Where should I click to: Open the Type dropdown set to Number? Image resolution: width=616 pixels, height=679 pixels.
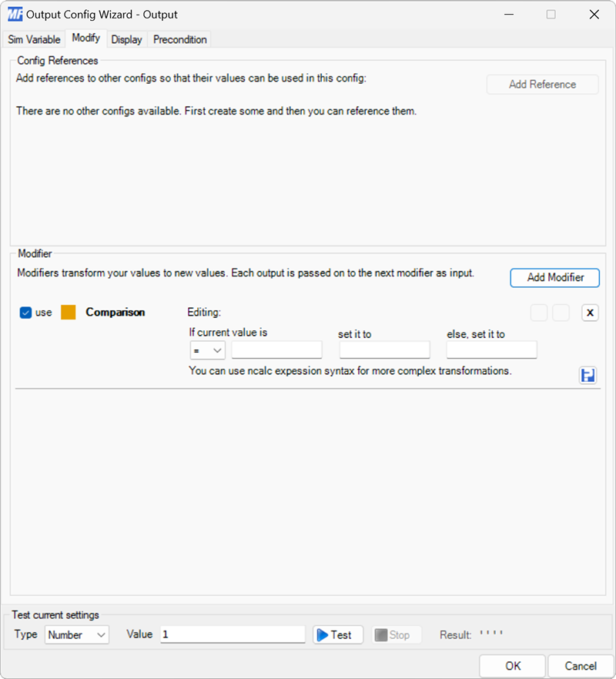(x=76, y=634)
